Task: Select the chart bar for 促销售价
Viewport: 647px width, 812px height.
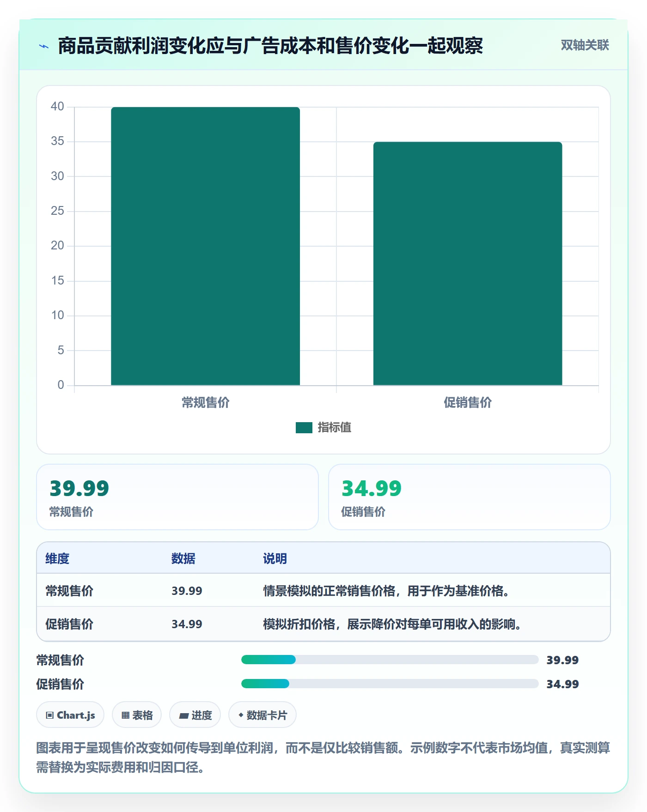Action: click(468, 264)
